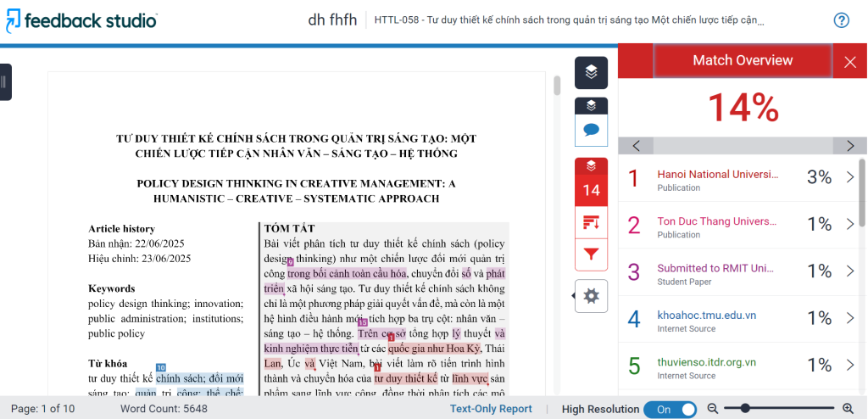The width and height of the screenshot is (868, 419).
Task: Expand the Hanoi National University match
Action: (x=850, y=177)
